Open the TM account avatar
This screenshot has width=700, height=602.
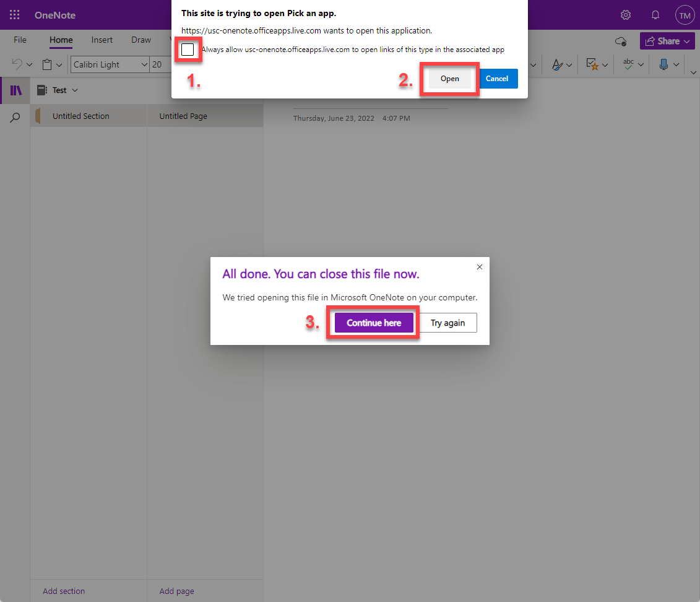685,15
